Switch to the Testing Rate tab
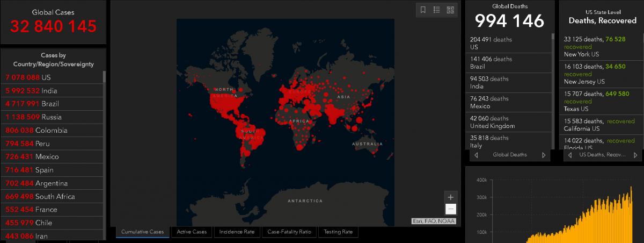644x243 pixels. tap(338, 232)
